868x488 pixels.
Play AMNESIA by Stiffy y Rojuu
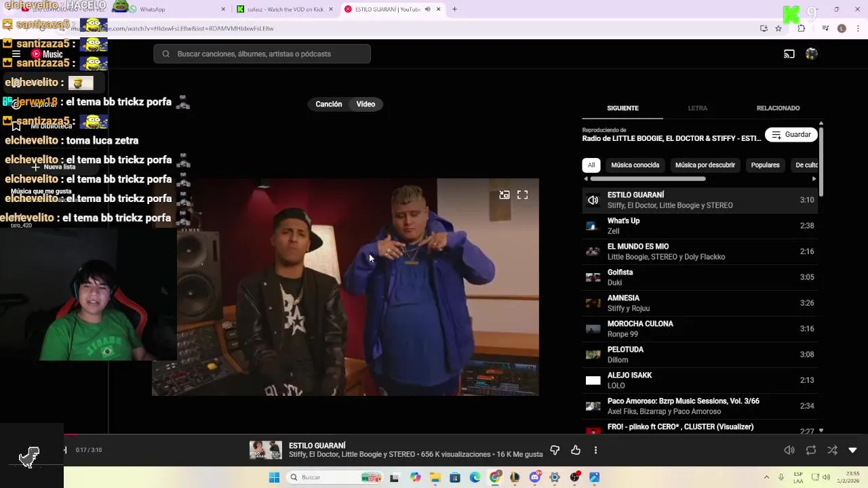(700, 303)
